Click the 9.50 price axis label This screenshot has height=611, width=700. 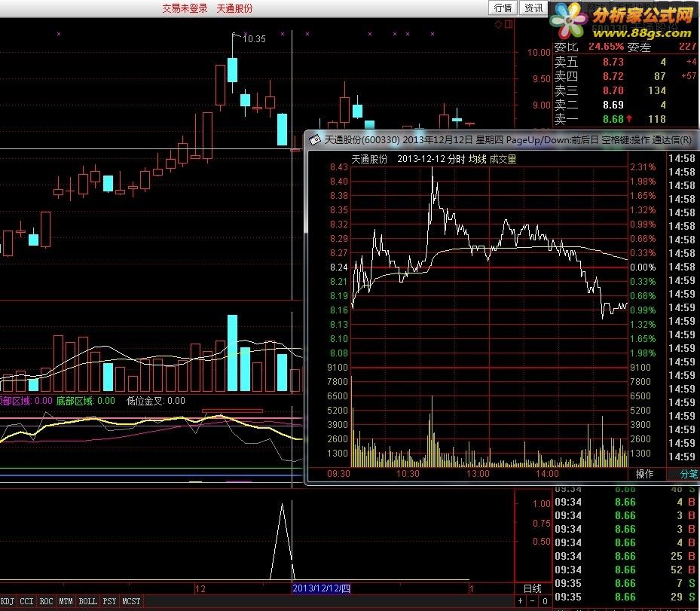(x=542, y=78)
